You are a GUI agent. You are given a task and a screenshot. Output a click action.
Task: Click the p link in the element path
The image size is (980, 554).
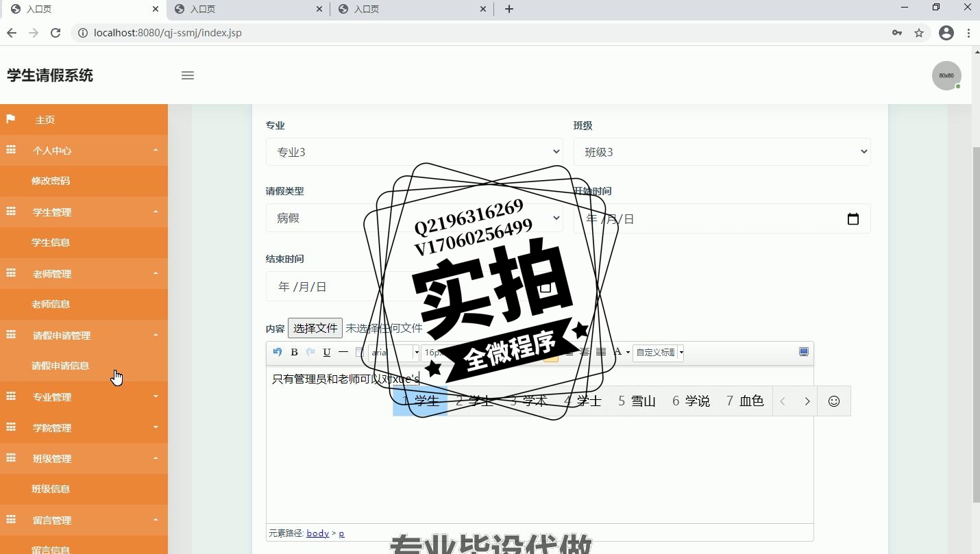click(342, 533)
